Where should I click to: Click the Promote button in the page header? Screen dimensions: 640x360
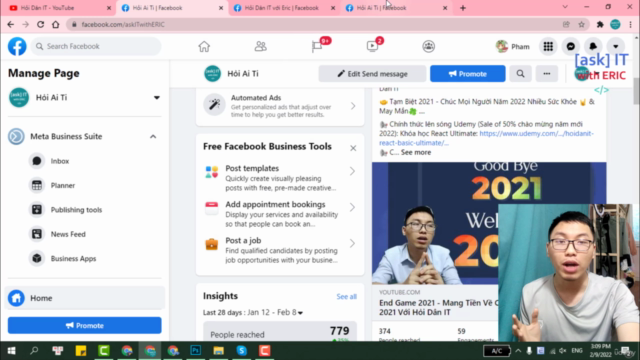click(x=468, y=74)
